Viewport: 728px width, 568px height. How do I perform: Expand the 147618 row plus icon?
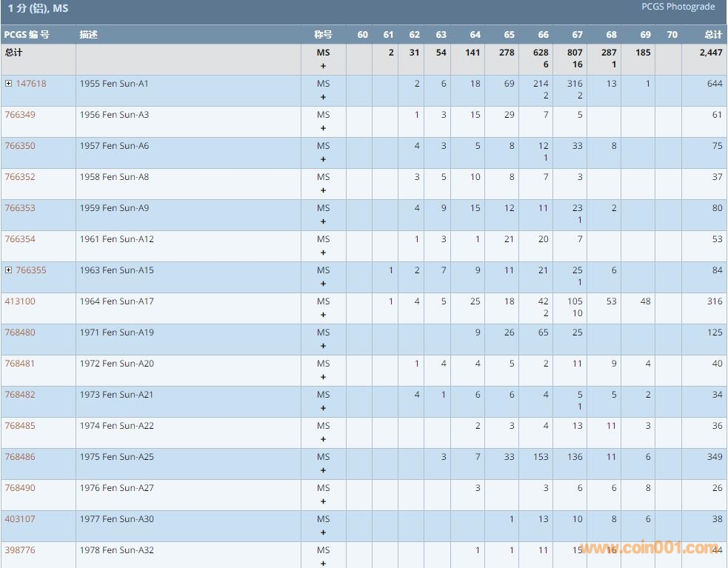coord(8,84)
